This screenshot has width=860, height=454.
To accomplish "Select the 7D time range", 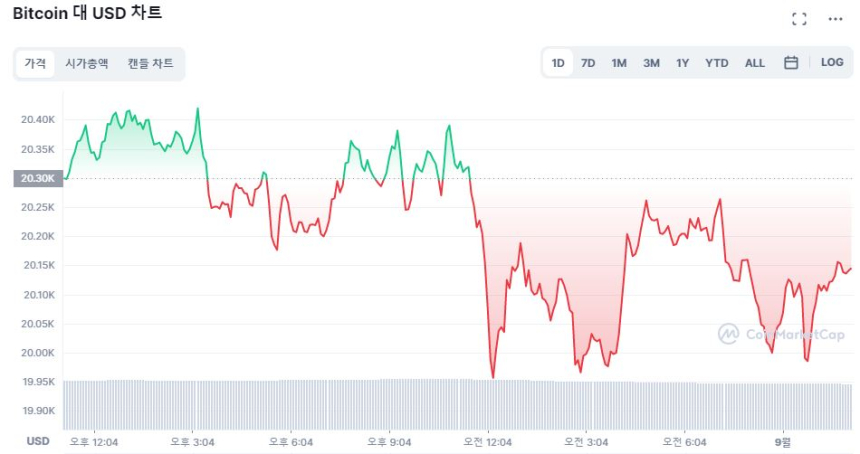I will pos(588,63).
